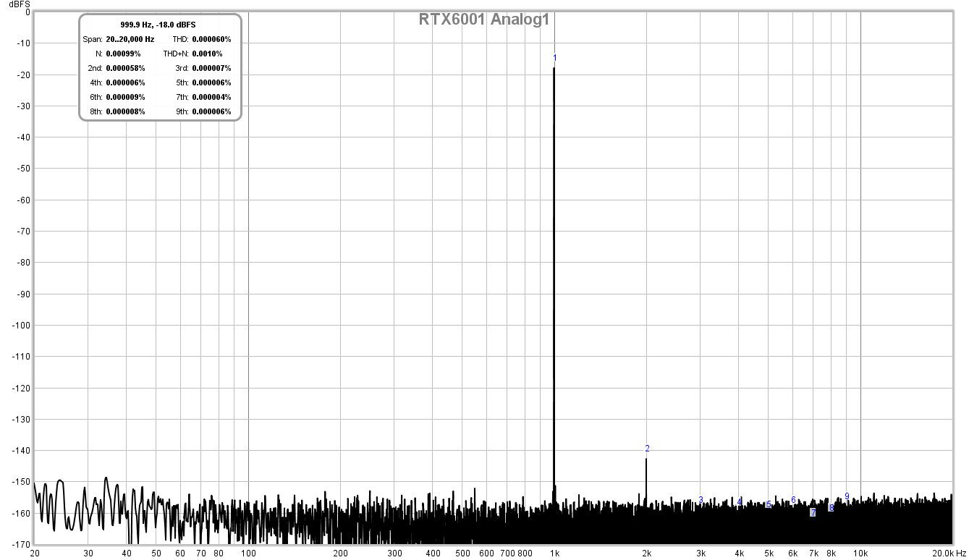The image size is (969, 560).
Task: Click the highlighted 7th harmonic marker
Action: tap(813, 512)
